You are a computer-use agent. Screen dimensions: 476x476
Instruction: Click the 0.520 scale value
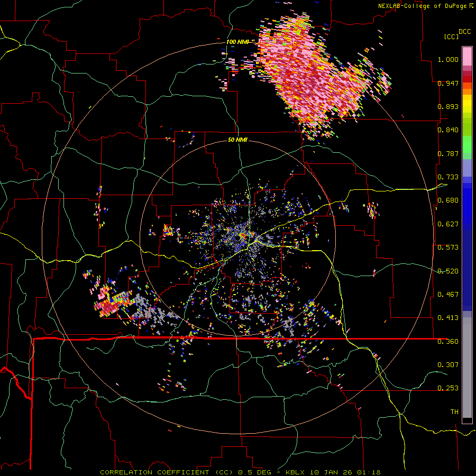pos(448,271)
